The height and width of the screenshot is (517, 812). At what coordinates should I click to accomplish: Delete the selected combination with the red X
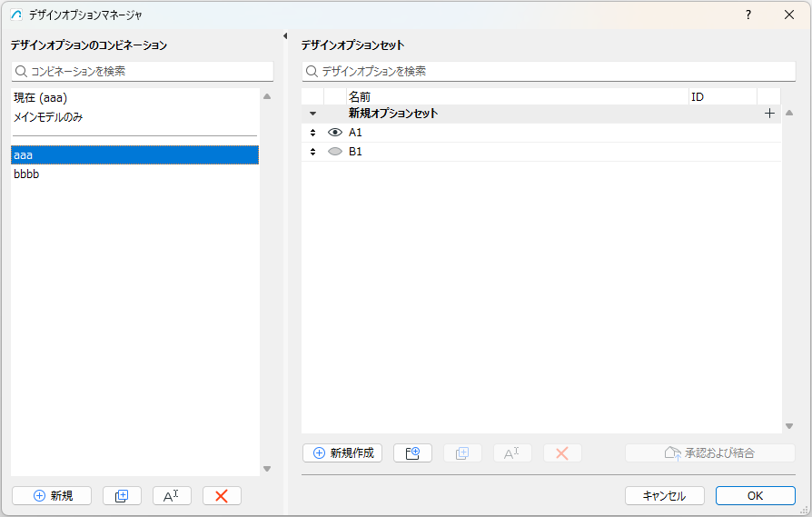[222, 496]
